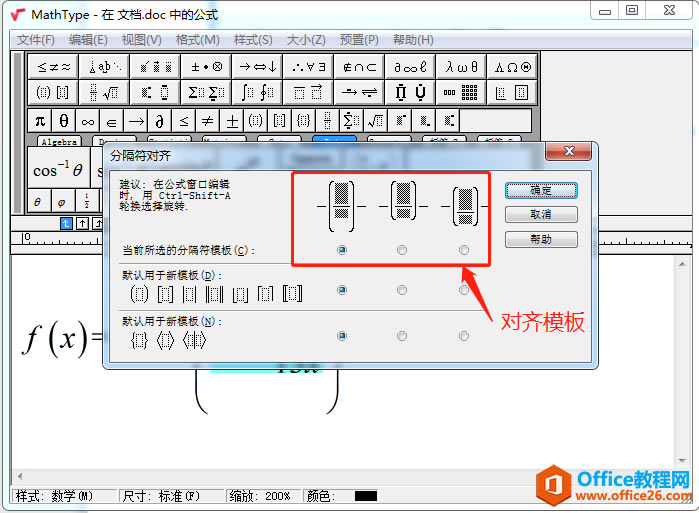Open the logical symbols palette (∴∀∃)

pos(308,67)
